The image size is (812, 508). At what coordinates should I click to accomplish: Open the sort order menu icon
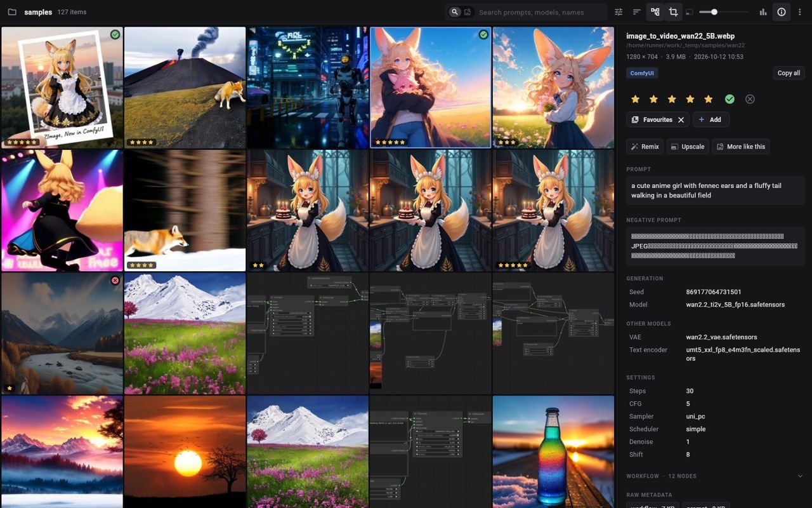coord(637,12)
